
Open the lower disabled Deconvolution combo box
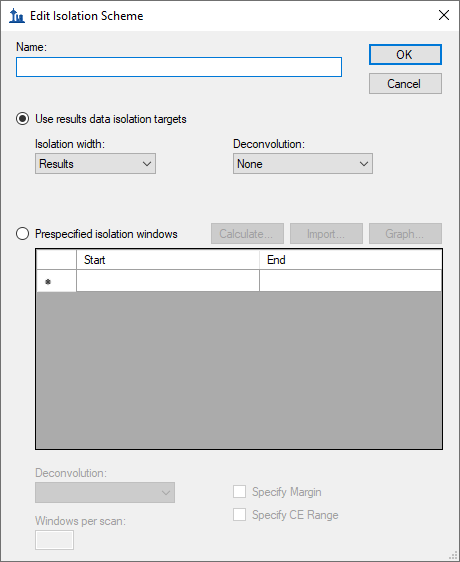(x=105, y=492)
